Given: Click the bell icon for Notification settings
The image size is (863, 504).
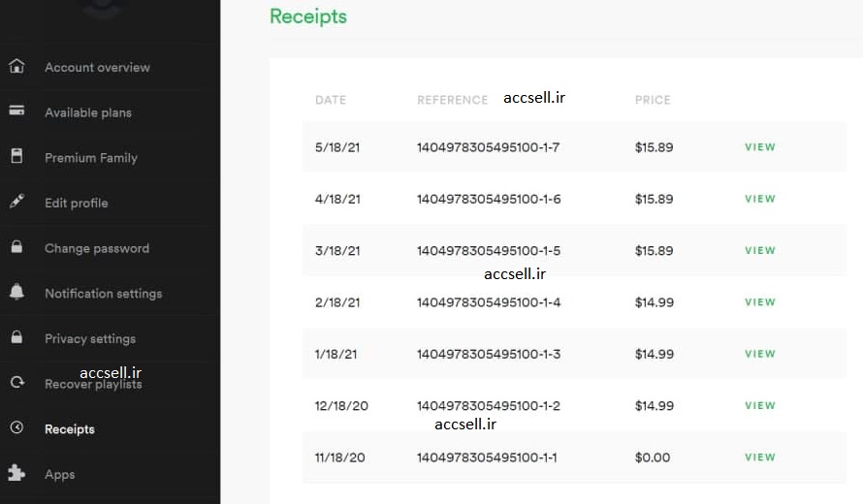Looking at the screenshot, I should pos(16,291).
